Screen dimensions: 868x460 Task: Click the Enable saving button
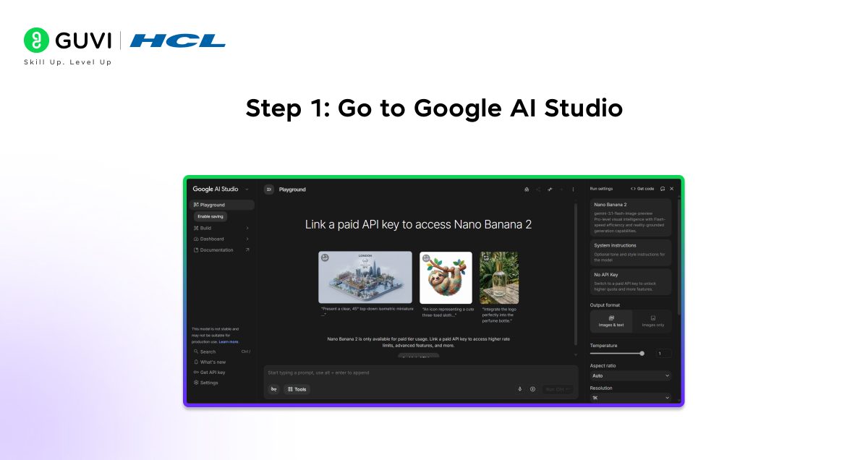(210, 216)
